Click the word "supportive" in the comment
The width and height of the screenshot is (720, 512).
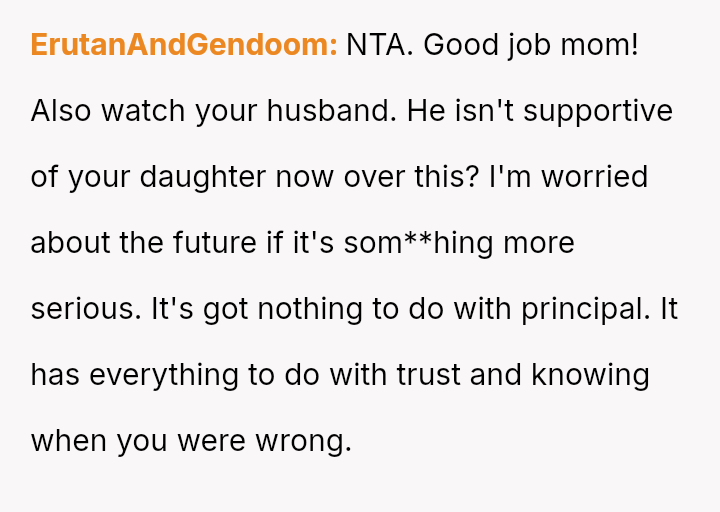coord(598,111)
